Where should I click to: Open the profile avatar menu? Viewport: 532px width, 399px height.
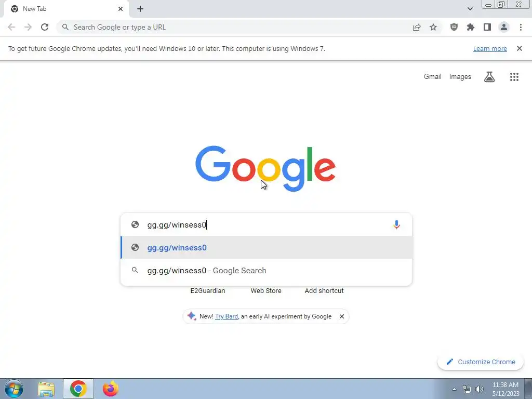click(x=504, y=27)
